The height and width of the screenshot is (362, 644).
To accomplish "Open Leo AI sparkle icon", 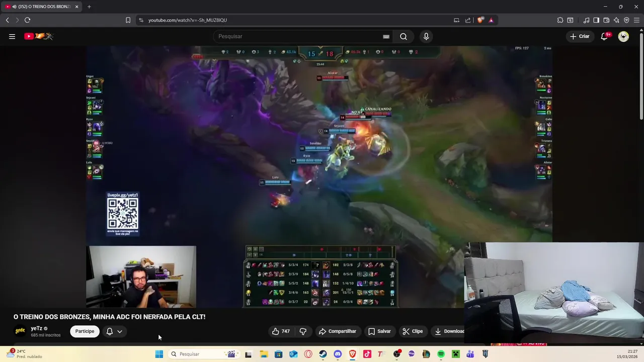I will pyautogui.click(x=616, y=20).
